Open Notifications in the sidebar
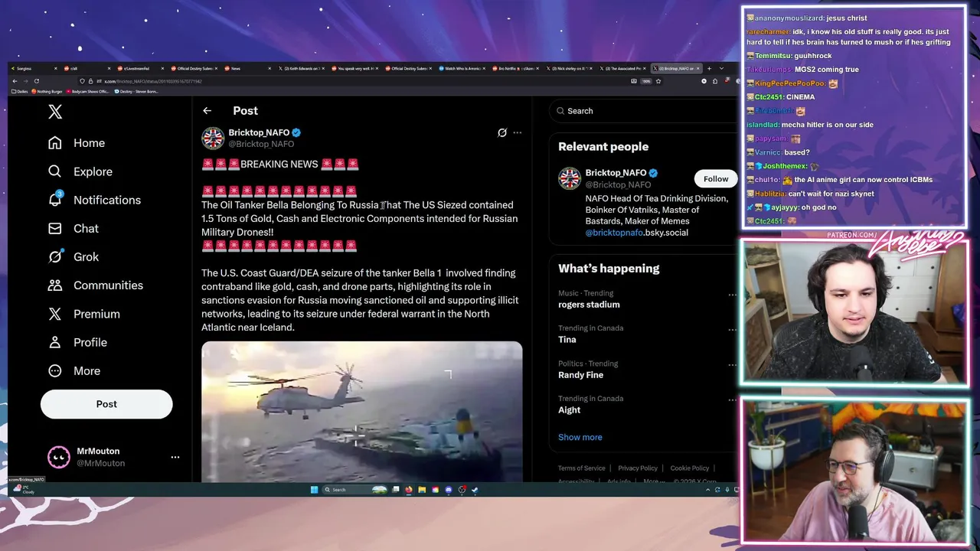 coord(94,200)
